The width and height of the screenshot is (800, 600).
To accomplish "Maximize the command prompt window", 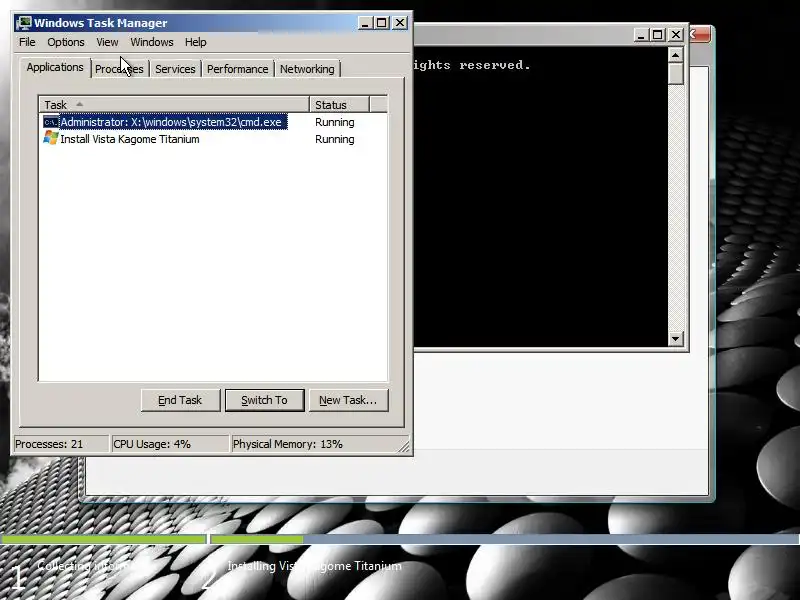I will tap(658, 35).
